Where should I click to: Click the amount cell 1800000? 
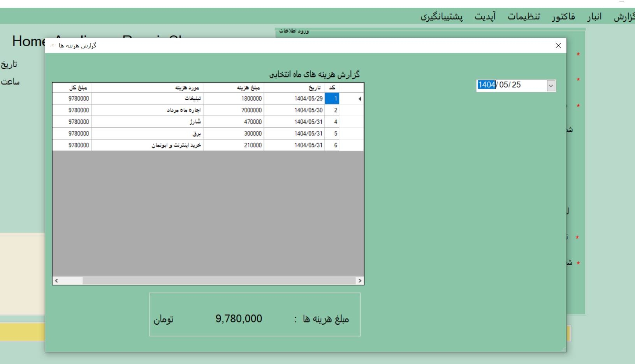pos(234,99)
